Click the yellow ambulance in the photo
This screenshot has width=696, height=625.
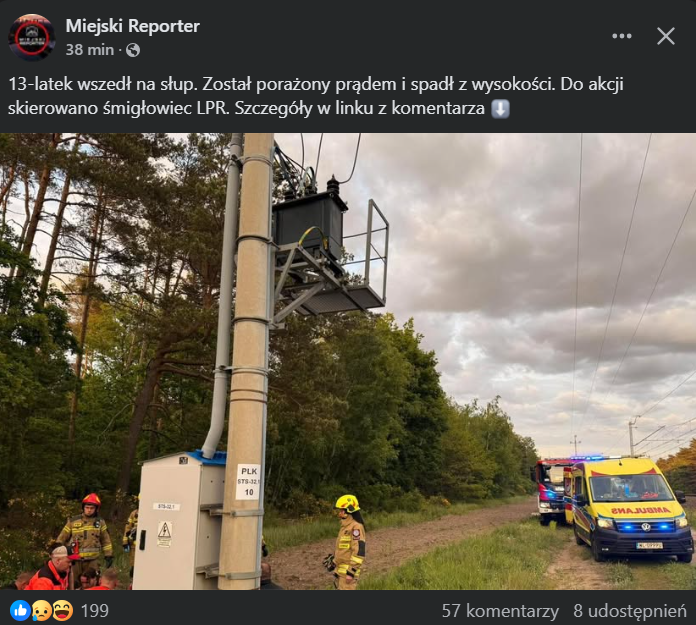628,510
